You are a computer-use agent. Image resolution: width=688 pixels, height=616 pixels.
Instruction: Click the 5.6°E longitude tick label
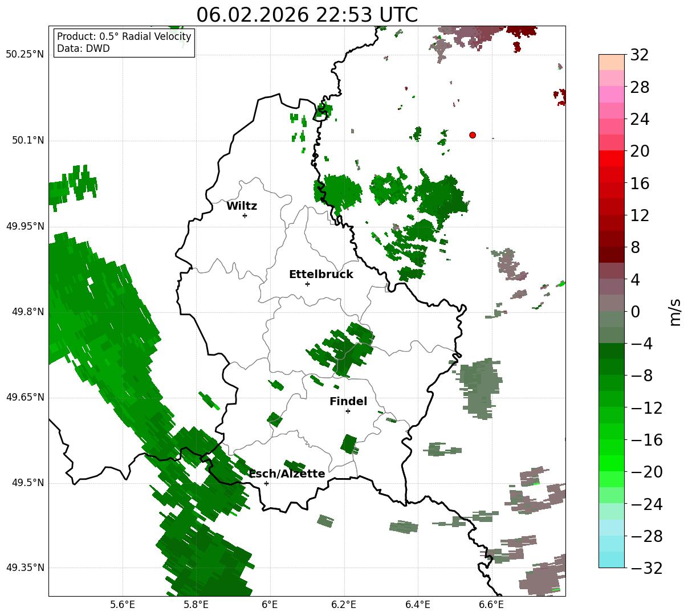(123, 604)
